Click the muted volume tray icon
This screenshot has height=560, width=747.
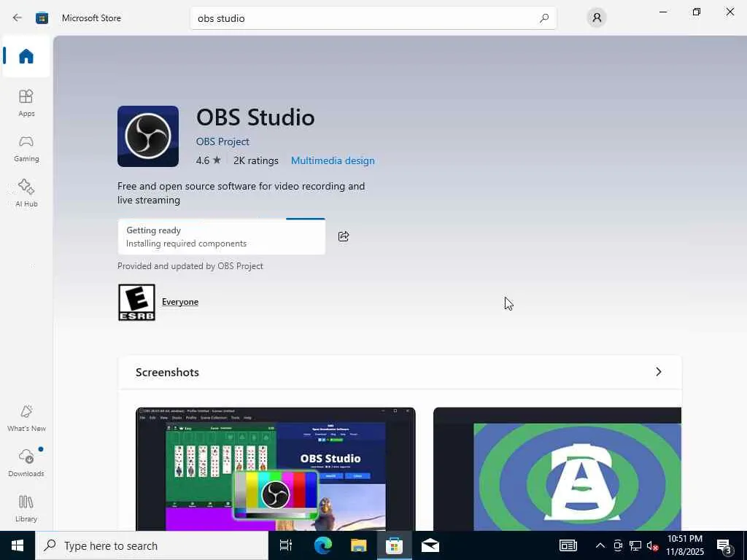(652, 545)
